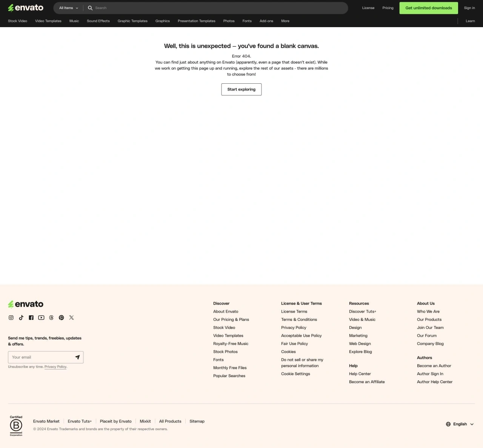483x448 pixels.
Task: Open Monthly Free Files link
Action: click(x=230, y=368)
